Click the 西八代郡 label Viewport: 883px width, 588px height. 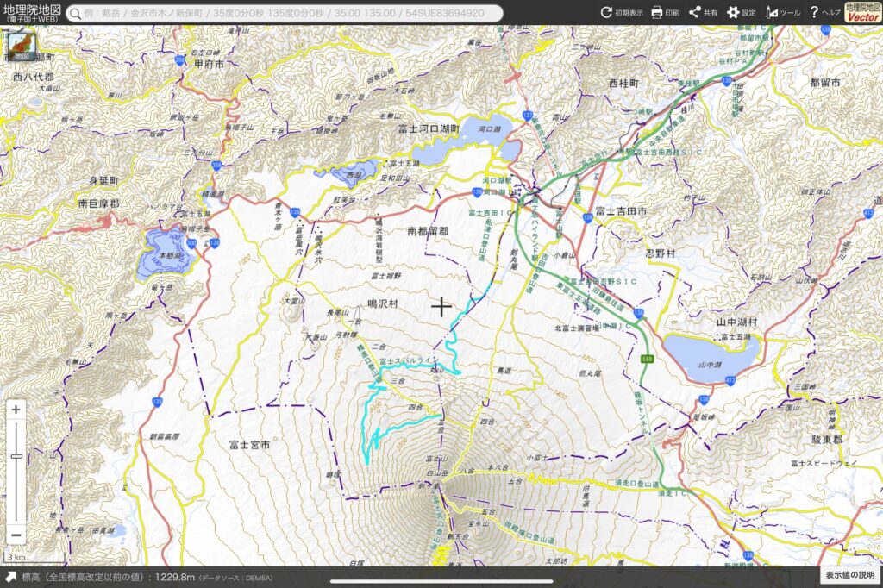(x=34, y=77)
